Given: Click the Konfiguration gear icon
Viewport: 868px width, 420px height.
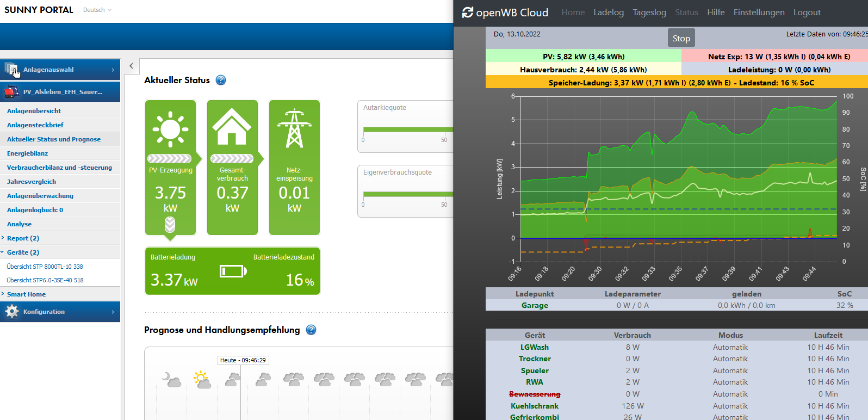Looking at the screenshot, I should 12,312.
